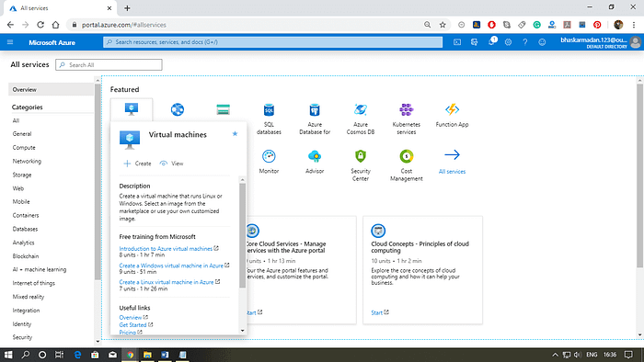Image resolution: width=644 pixels, height=362 pixels.
Task: Click Create under Virtual machines
Action: [x=138, y=164]
